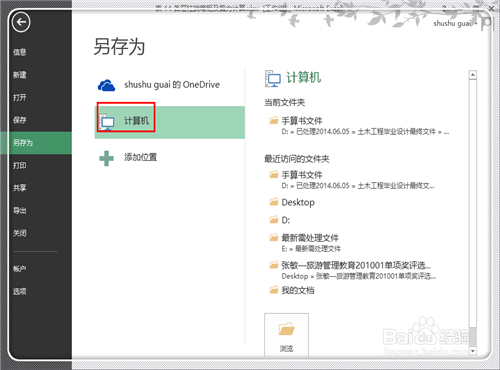Open the 共享 page

pyautogui.click(x=20, y=188)
